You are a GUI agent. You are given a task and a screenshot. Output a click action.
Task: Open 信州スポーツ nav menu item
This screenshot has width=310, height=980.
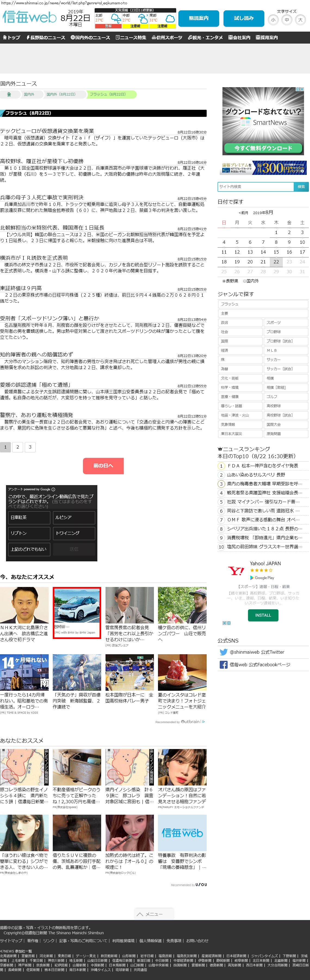[x=167, y=38]
